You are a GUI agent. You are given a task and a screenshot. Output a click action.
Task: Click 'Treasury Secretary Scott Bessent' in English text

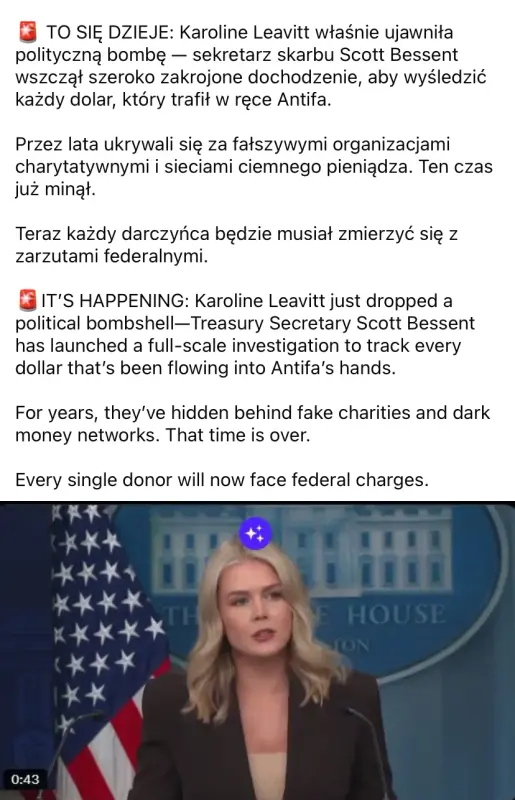[332, 323]
